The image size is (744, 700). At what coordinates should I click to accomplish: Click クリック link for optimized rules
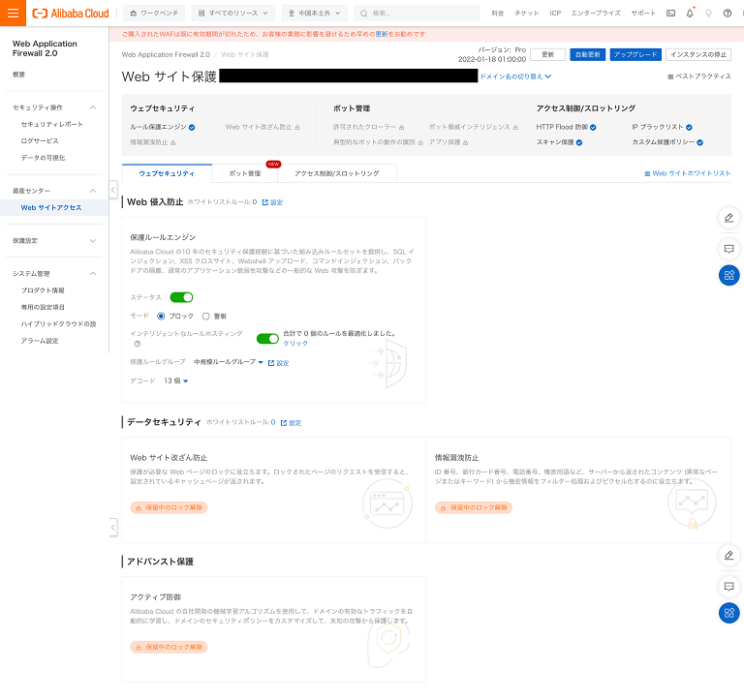(295, 344)
